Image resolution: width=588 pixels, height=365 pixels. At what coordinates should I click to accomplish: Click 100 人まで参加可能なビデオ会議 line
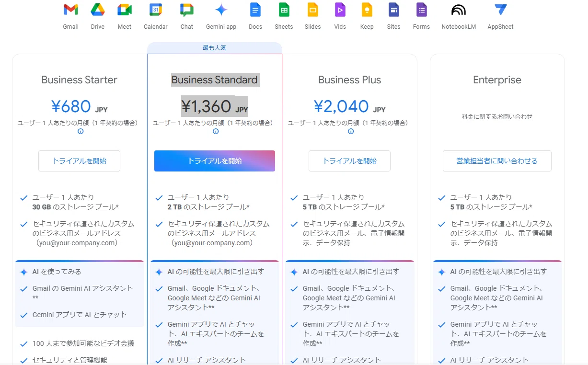pos(83,343)
